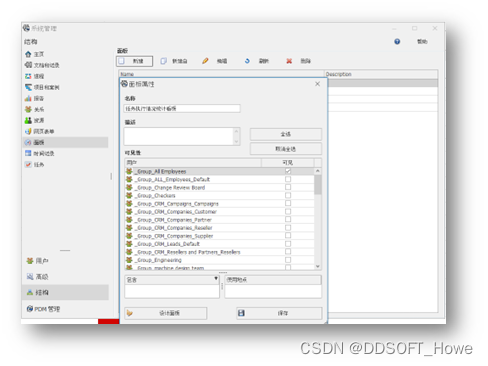Click the pencil Edit icon in the toolbar
This screenshot has height=366, width=488.
pos(205,61)
